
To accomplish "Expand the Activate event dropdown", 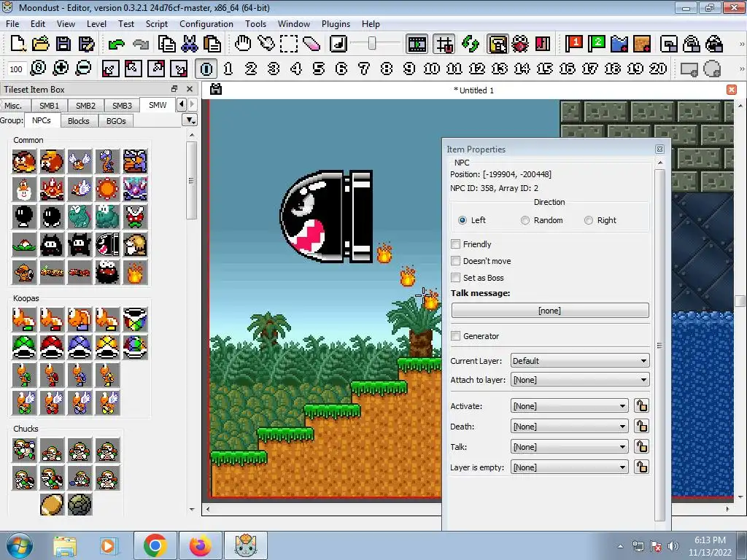I will (569, 405).
